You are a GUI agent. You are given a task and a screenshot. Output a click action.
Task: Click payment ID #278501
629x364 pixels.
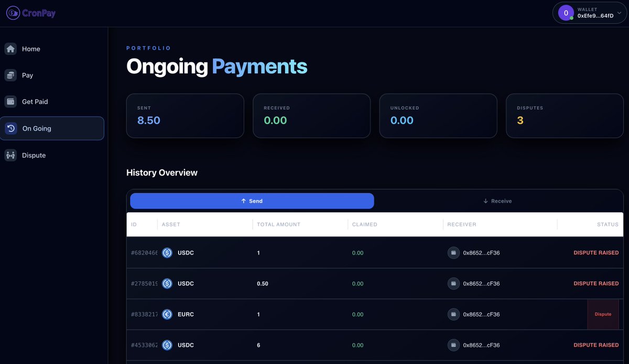coord(145,284)
